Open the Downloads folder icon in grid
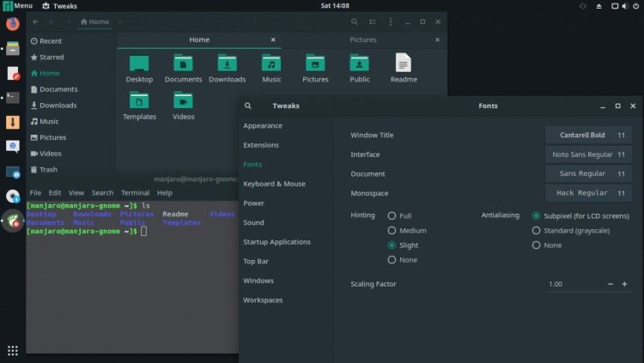 (228, 69)
